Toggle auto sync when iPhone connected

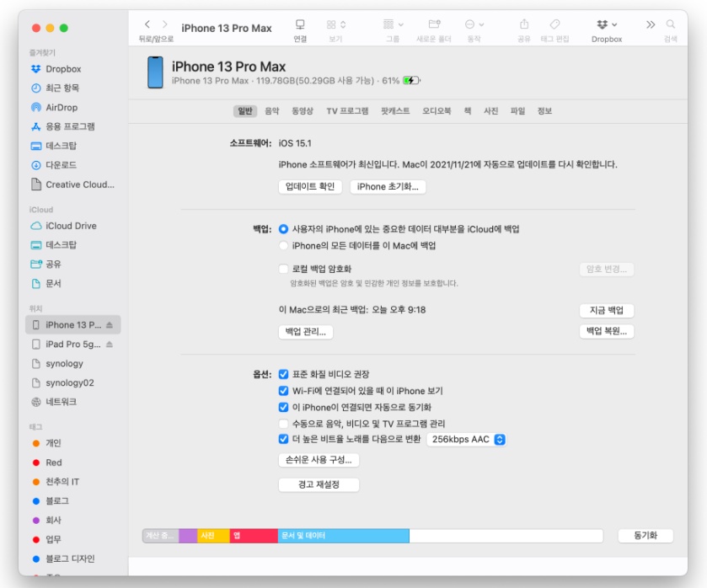click(x=283, y=407)
